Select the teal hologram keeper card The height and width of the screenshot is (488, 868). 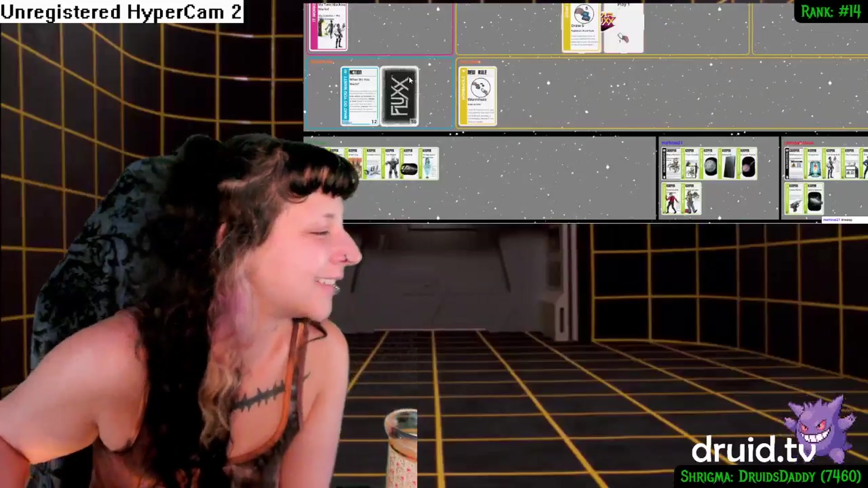coord(429,164)
